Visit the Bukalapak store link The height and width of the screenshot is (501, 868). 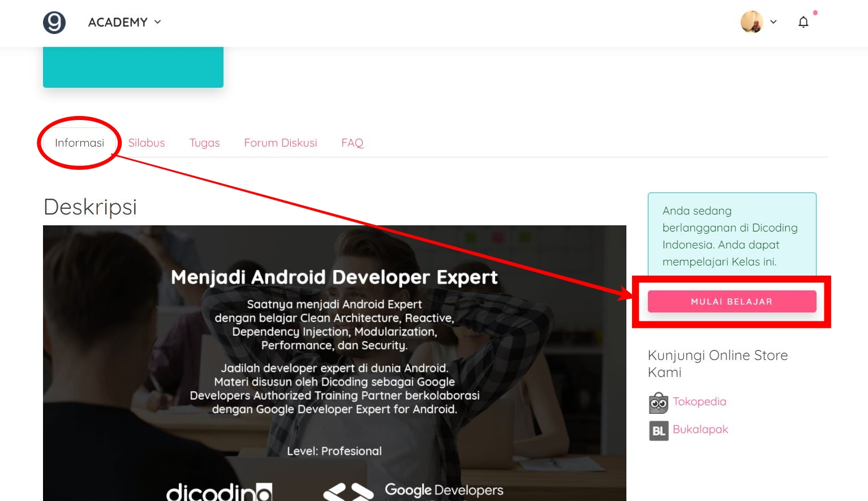click(701, 429)
